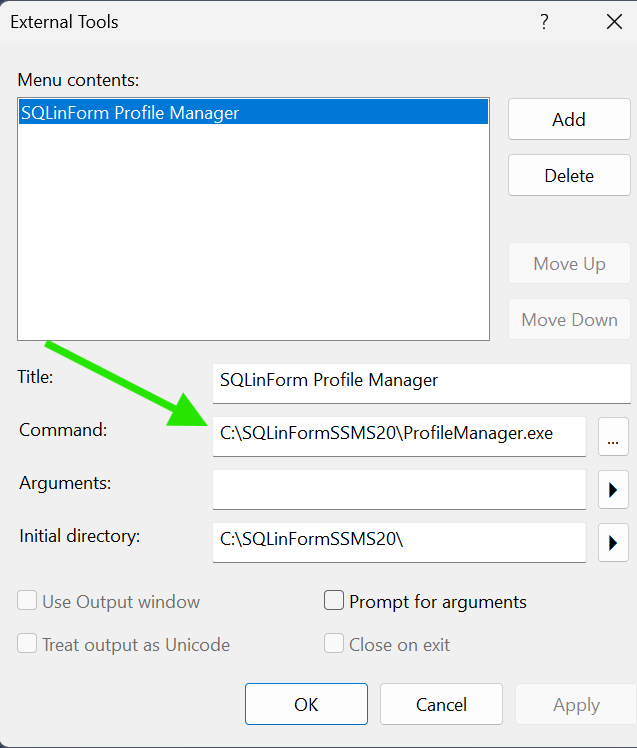
Task: Open the Arguments variables arrow menu
Action: point(613,489)
